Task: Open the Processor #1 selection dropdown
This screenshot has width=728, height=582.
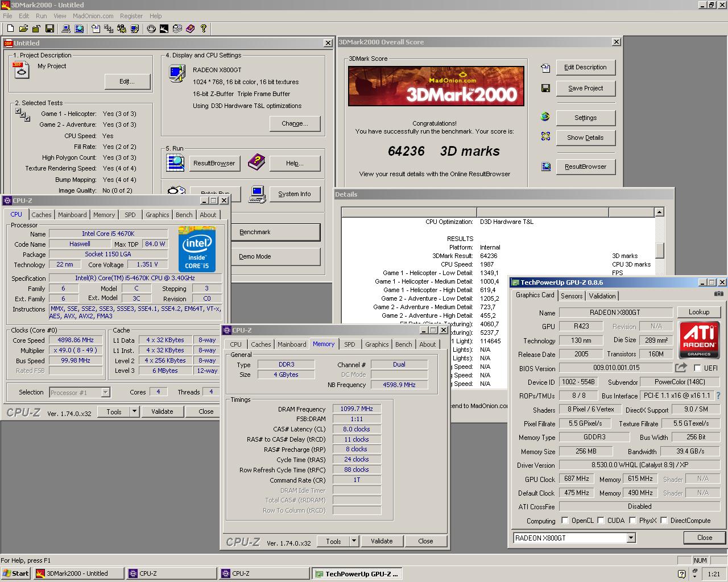Action: [x=105, y=392]
